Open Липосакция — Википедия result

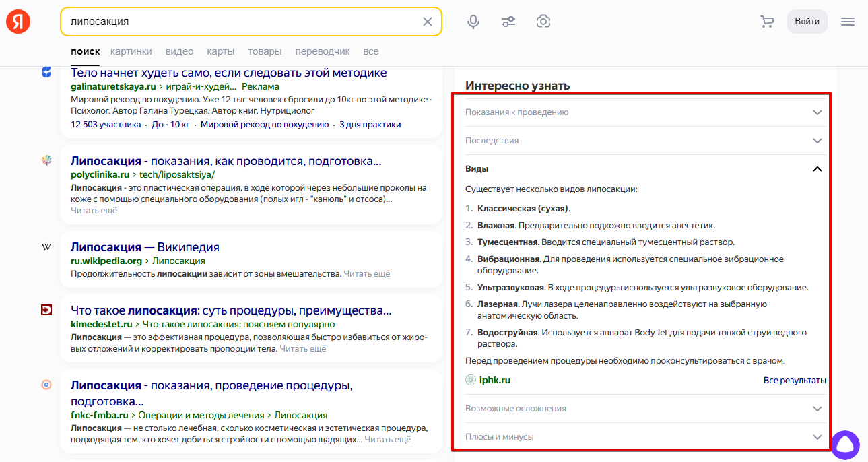(x=145, y=247)
